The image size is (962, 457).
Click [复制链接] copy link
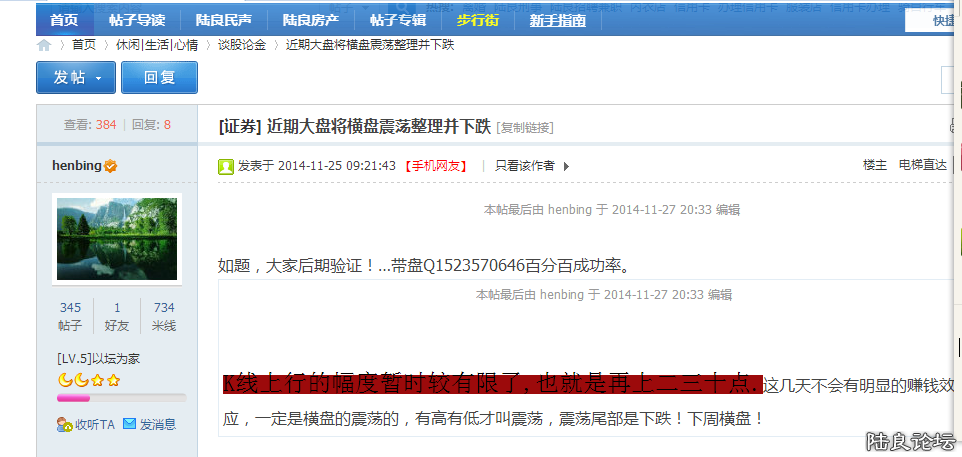[525, 128]
